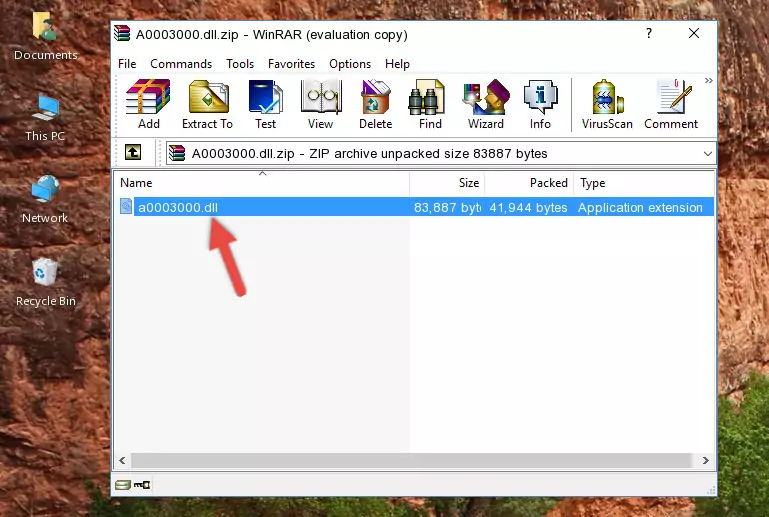Click the horizontal scrollbar right arrow

click(x=705, y=460)
